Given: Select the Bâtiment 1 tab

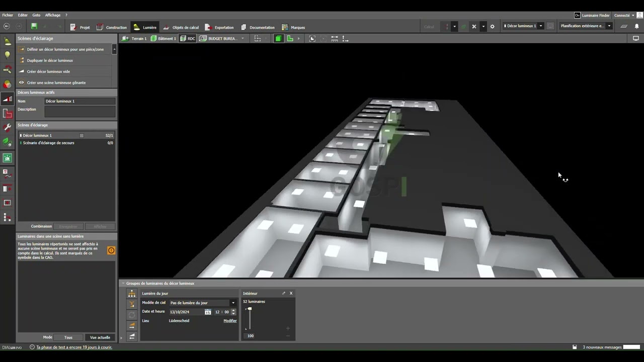Looking at the screenshot, I should pos(164,39).
